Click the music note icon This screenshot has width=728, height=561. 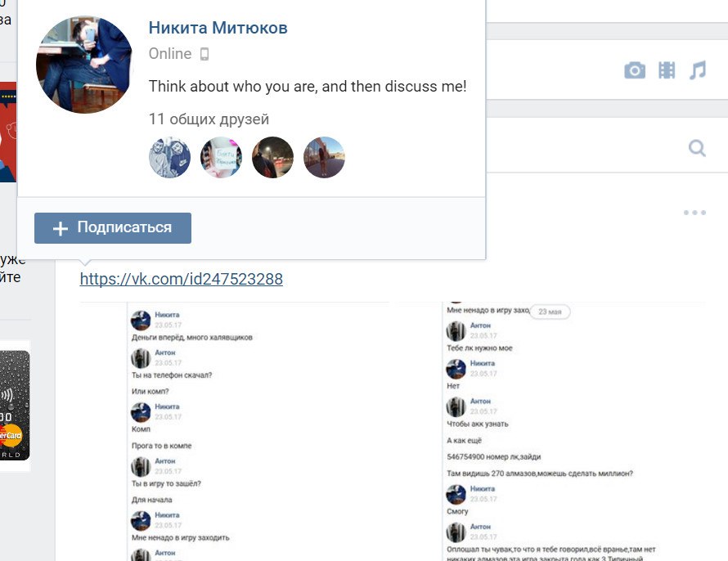pos(698,70)
